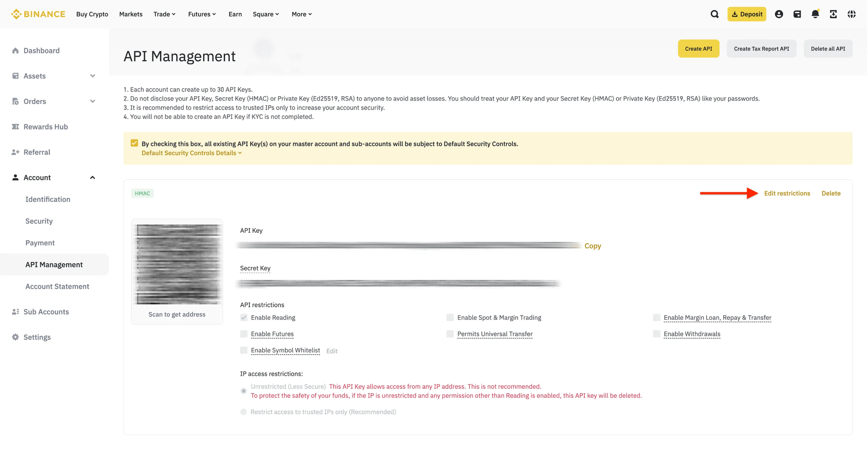Open Account Statement in sidebar
Image resolution: width=868 pixels, height=450 pixels.
click(x=57, y=287)
